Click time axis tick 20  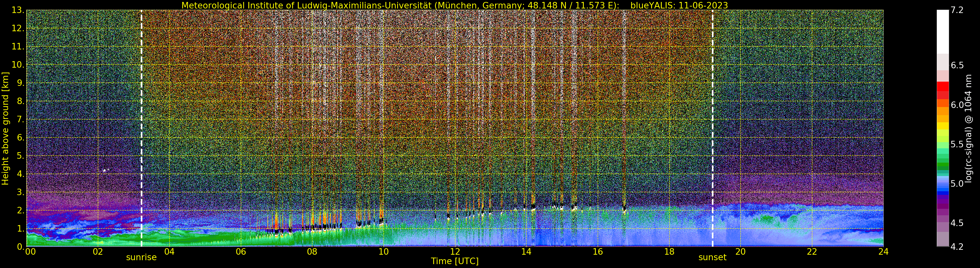click(x=740, y=252)
